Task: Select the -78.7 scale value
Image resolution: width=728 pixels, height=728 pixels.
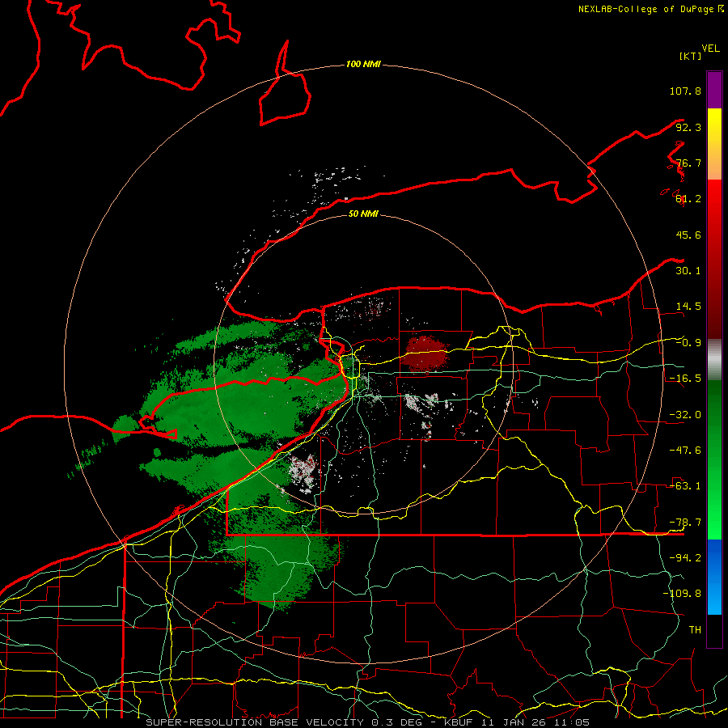Action: 685,523
